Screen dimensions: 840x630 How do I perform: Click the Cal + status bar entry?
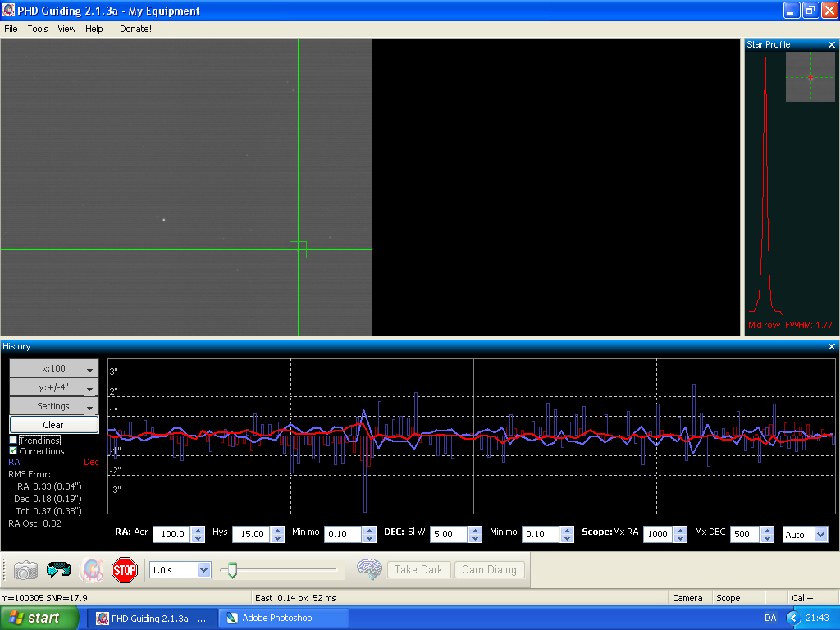[x=802, y=598]
